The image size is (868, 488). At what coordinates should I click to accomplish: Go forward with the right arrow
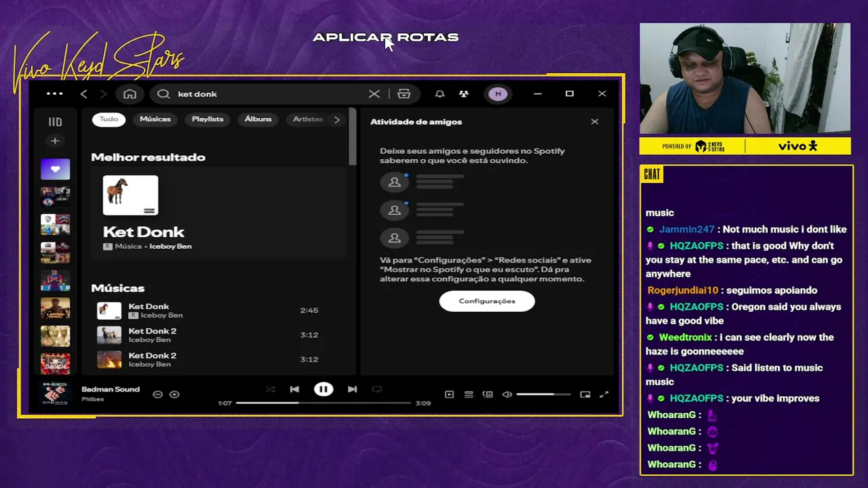[x=103, y=94]
